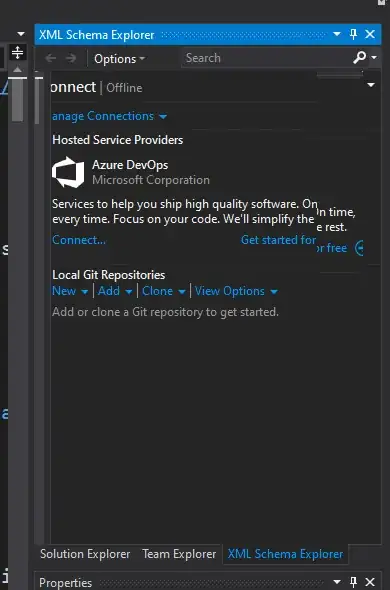This screenshot has width=390, height=590.
Task: Pin the Properties panel
Action: click(x=353, y=582)
